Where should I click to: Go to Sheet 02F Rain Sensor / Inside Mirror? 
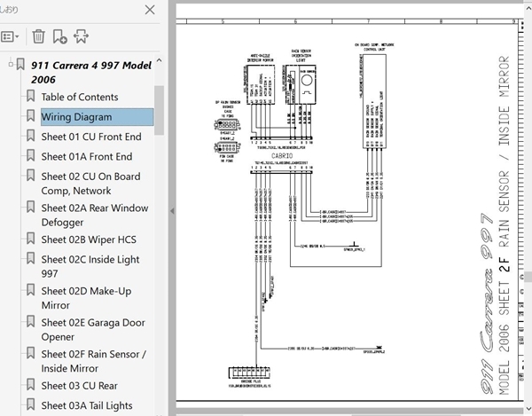tap(94, 361)
